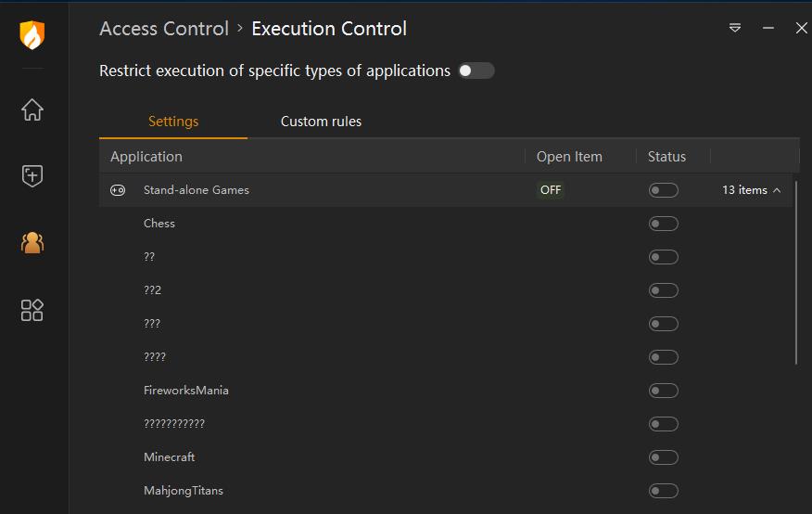The image size is (812, 514).
Task: Toggle the ??? row status switch
Action: tap(664, 324)
